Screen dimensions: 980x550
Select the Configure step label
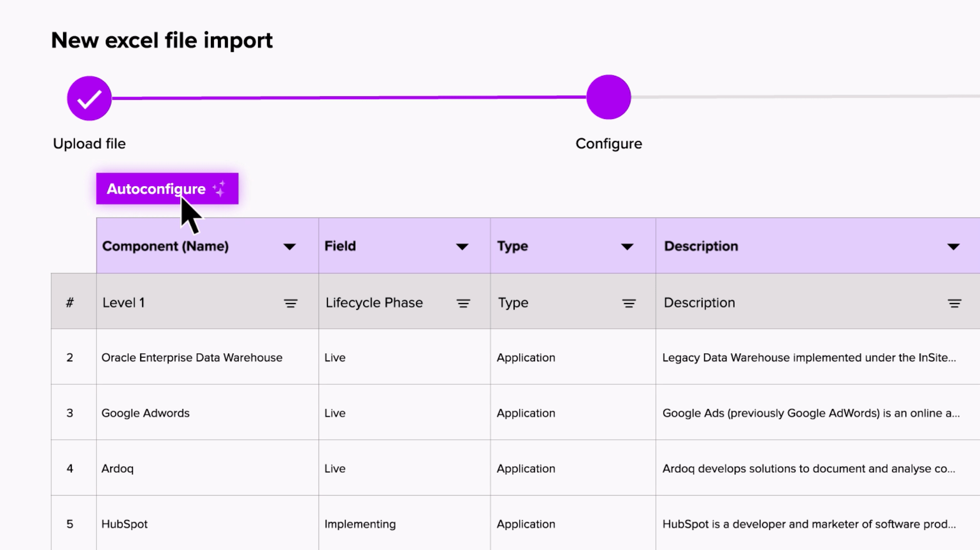point(608,144)
